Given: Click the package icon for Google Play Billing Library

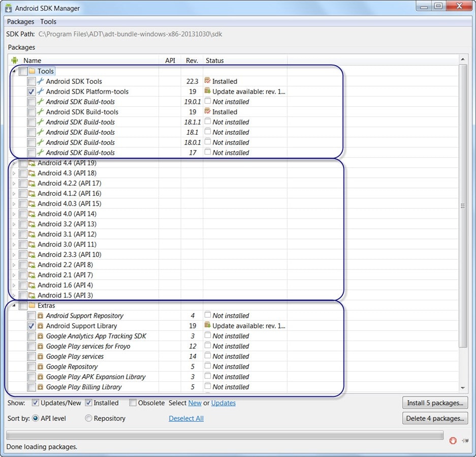Looking at the screenshot, I should 40,387.
